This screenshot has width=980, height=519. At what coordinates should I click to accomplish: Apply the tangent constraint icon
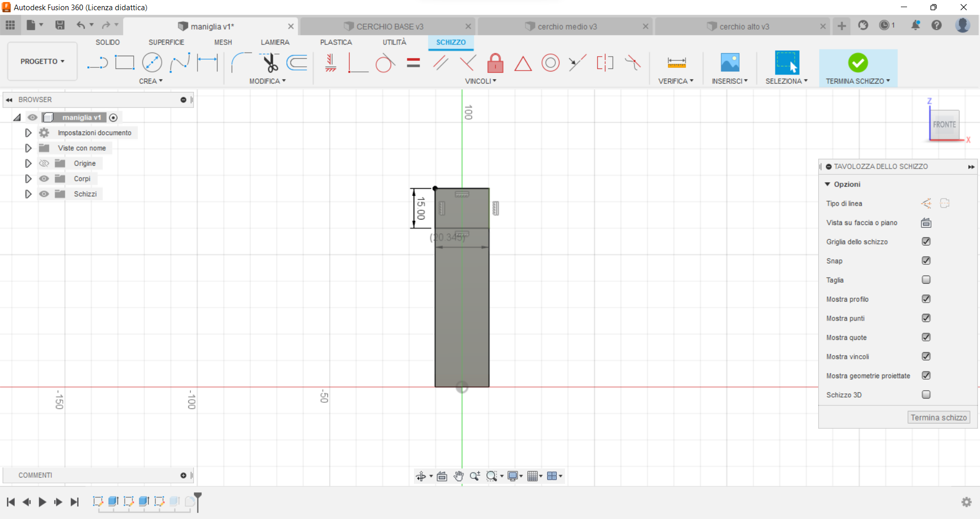point(385,64)
